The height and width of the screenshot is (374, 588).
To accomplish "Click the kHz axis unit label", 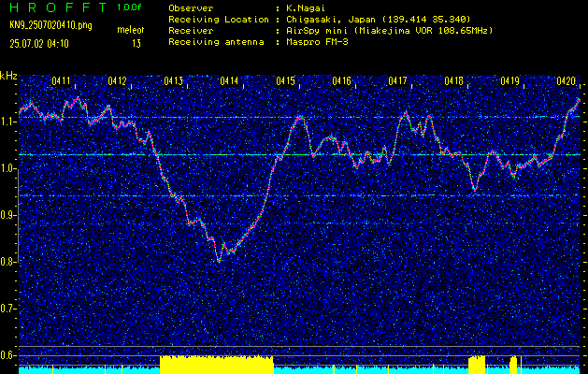I will click(x=8, y=76).
